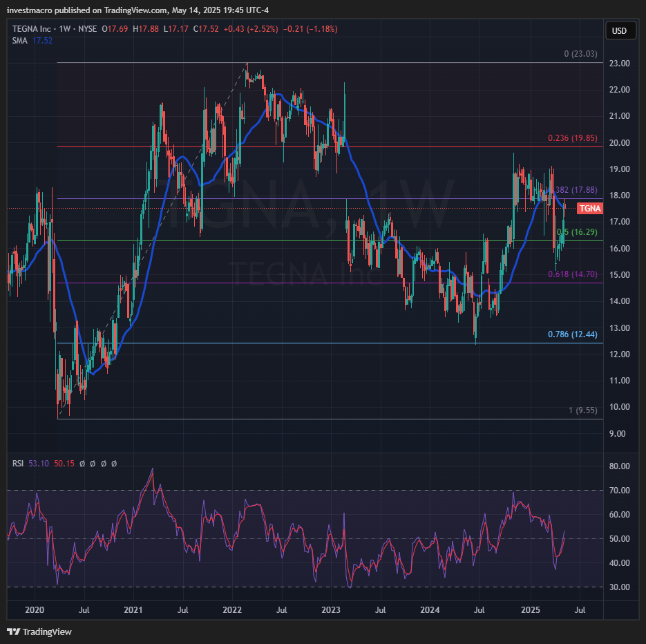
Task: Click the RSI axis 30.00 level
Action: click(620, 587)
